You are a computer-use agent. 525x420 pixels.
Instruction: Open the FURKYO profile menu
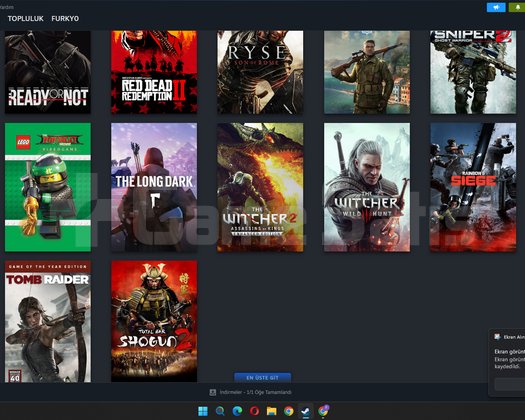pyautogui.click(x=65, y=19)
